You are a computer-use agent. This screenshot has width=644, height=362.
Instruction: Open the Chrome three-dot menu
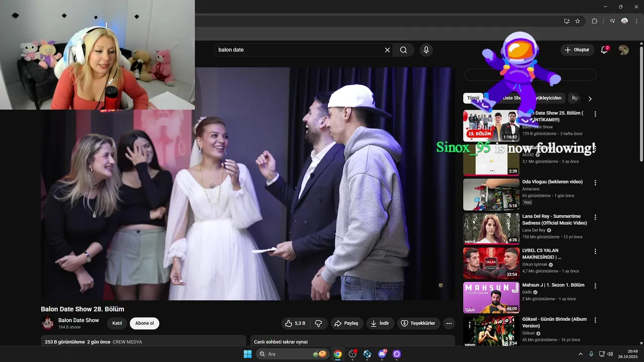636,21
